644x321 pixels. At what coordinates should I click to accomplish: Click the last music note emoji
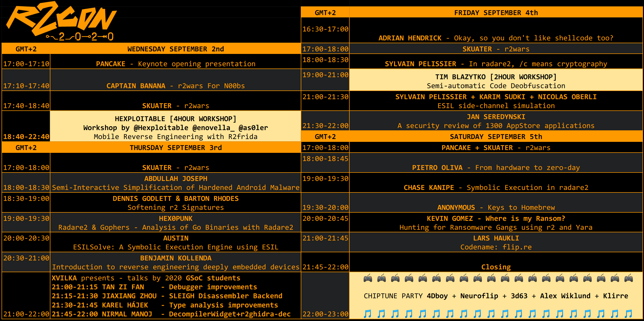click(628, 314)
